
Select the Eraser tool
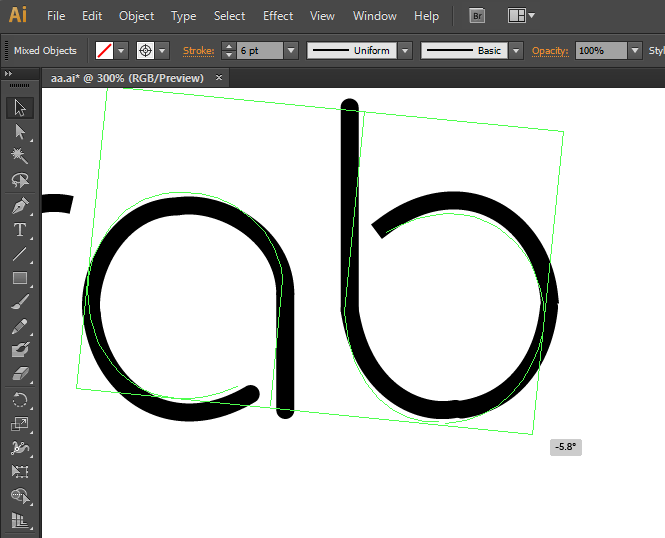tap(20, 374)
